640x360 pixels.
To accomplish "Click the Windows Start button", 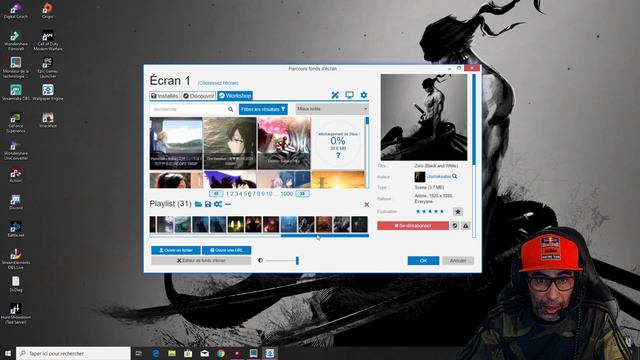I will (8, 353).
